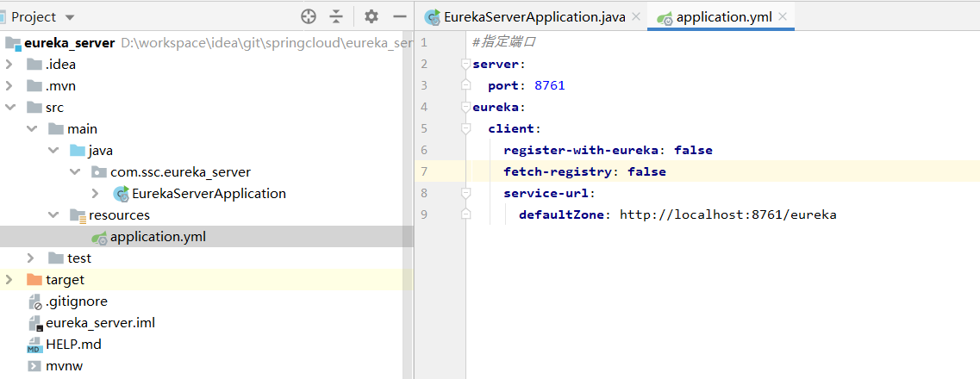Collapse all with the Project panel icon
Viewport: 980px width, 379px height.
click(336, 17)
